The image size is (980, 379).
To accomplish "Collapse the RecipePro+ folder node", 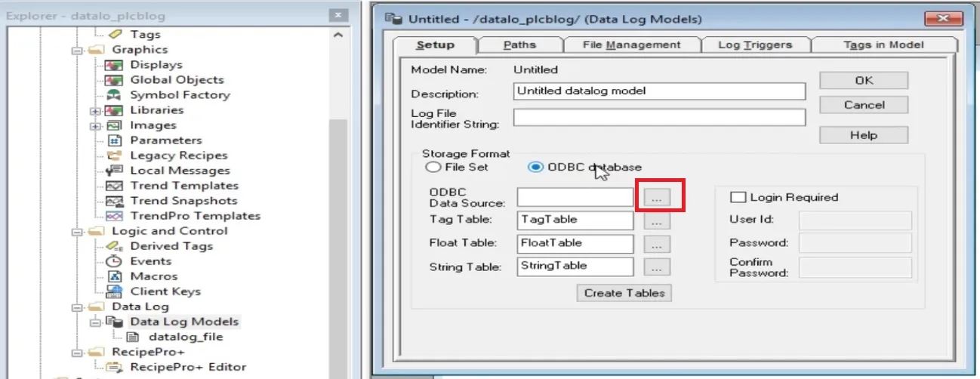I will (x=77, y=352).
